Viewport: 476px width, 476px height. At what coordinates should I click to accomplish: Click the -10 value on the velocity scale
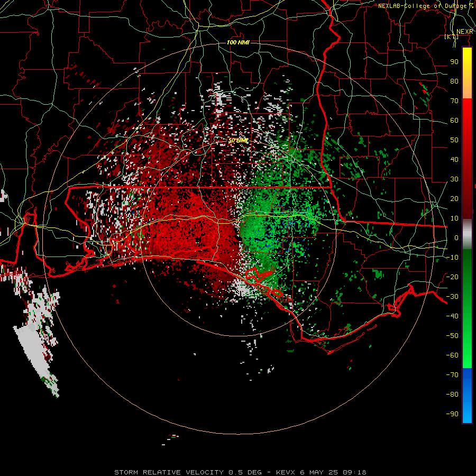pos(452,258)
